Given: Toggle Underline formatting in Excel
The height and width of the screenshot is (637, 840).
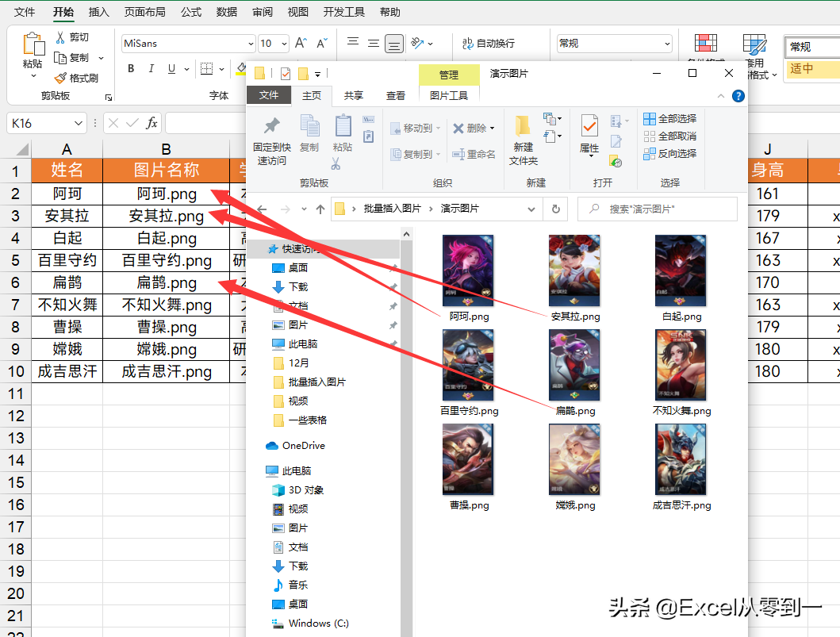Looking at the screenshot, I should pyautogui.click(x=171, y=68).
